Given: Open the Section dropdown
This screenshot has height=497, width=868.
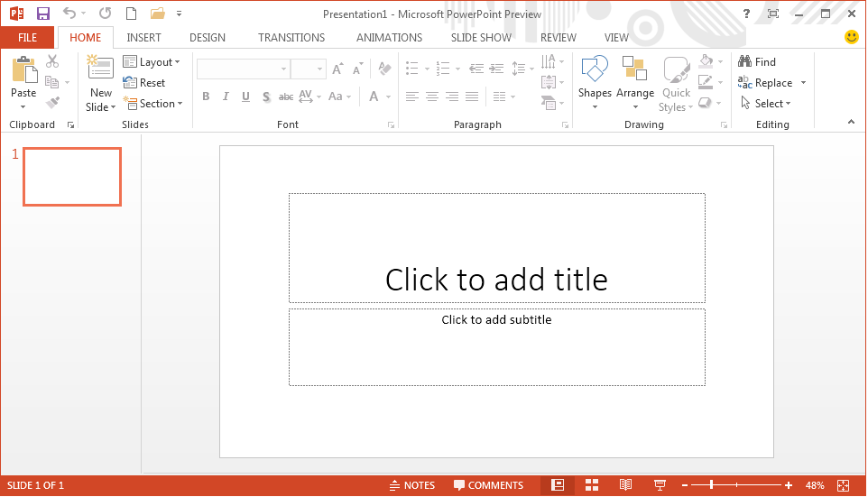Looking at the screenshot, I should (x=152, y=103).
